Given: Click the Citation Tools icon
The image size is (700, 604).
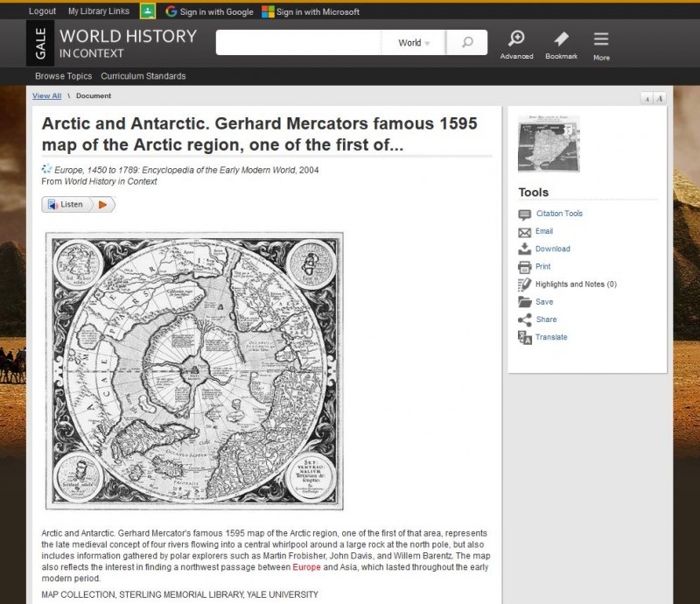Looking at the screenshot, I should coord(524,214).
